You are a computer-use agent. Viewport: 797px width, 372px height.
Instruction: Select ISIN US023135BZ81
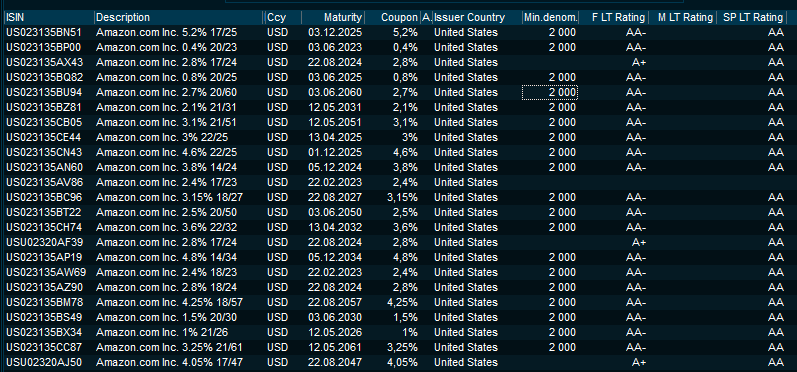[x=44, y=107]
